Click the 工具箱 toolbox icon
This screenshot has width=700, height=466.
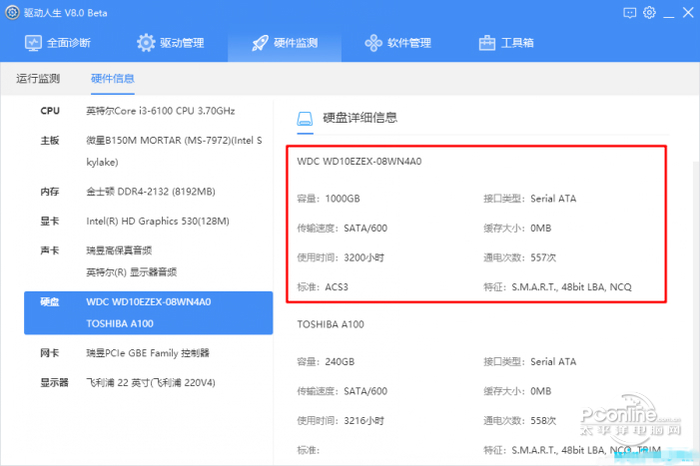click(487, 43)
